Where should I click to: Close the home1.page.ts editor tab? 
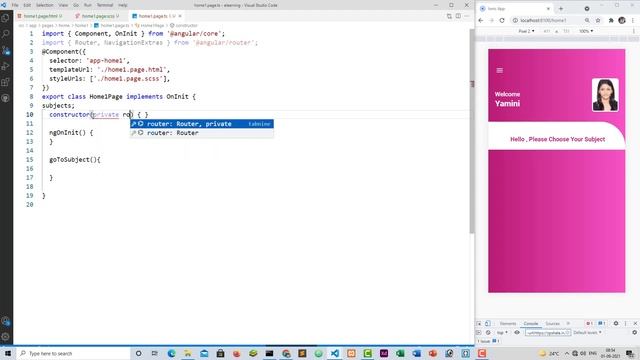point(180,16)
